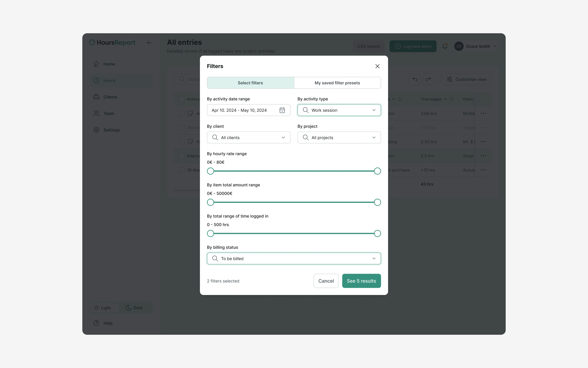The image size is (588, 368).
Task: Open Team in sidebar
Action: tap(121, 113)
